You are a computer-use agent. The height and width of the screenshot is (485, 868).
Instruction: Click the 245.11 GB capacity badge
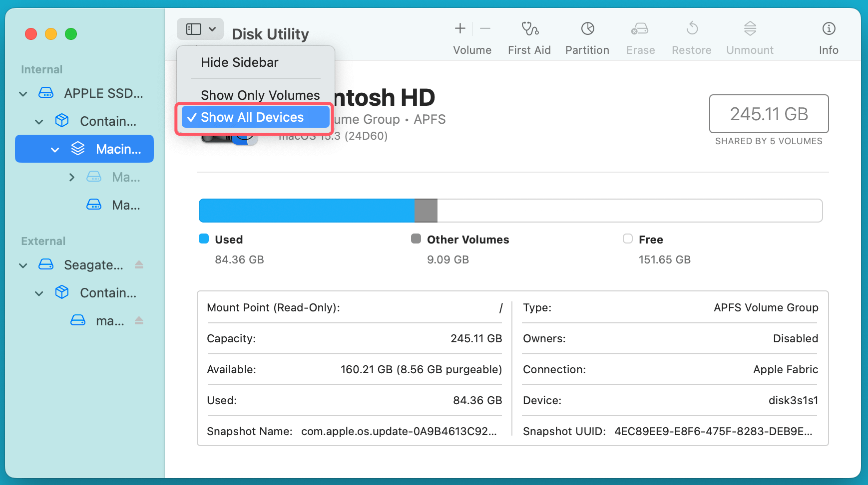[x=768, y=114]
